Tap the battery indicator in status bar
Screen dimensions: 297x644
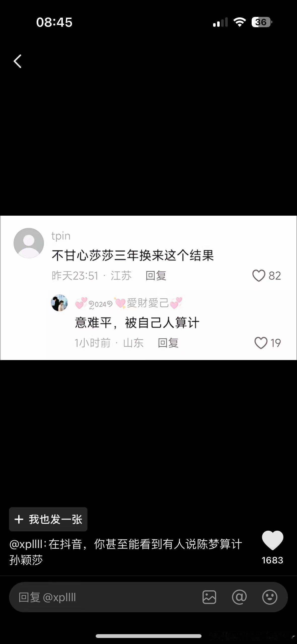click(262, 22)
